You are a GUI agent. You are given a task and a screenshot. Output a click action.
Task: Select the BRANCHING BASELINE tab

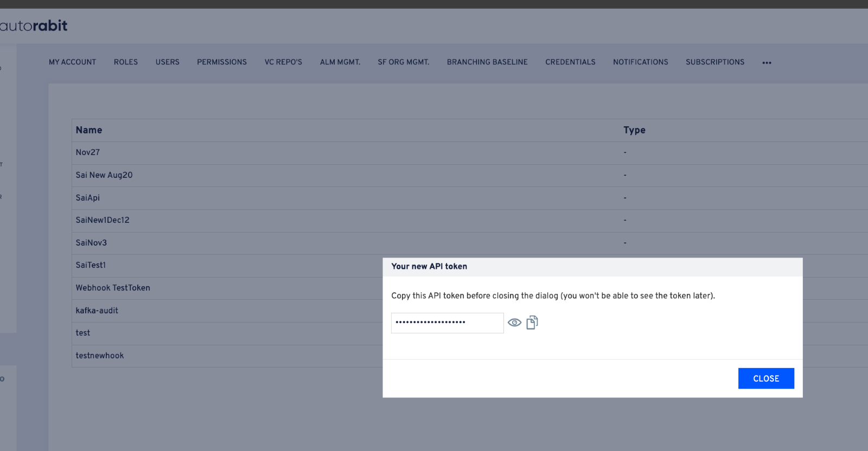click(x=487, y=62)
